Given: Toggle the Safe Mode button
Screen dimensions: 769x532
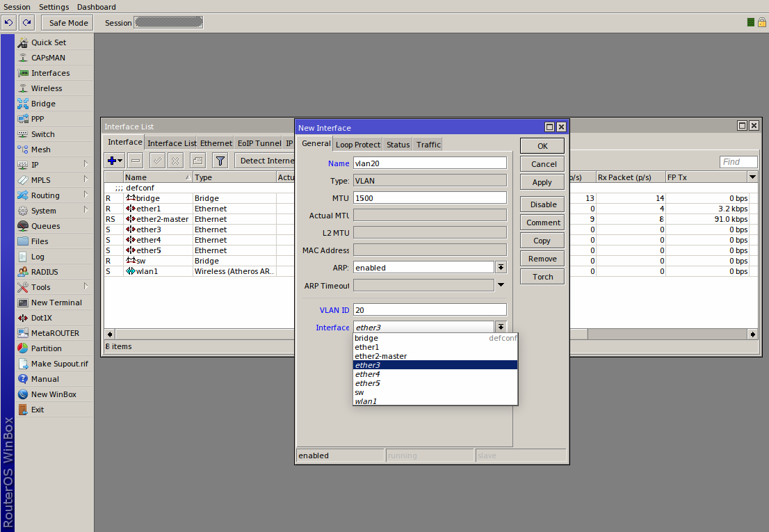Looking at the screenshot, I should tap(67, 23).
